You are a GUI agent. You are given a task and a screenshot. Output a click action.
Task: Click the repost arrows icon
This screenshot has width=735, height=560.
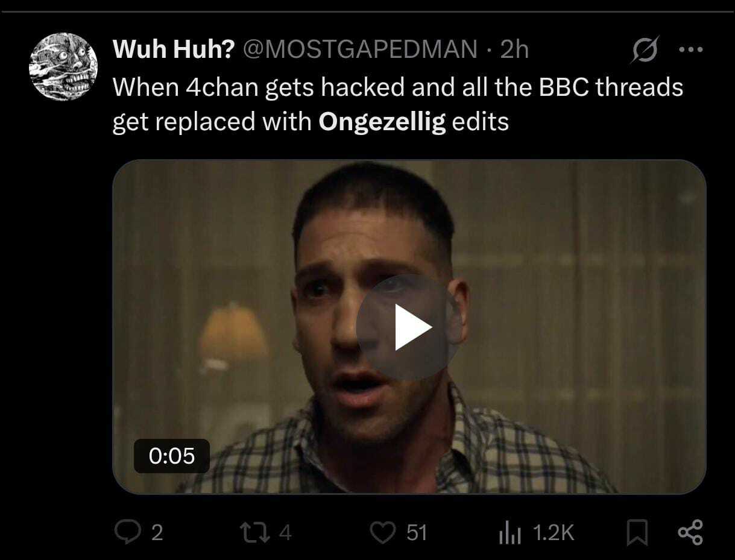coord(251,533)
